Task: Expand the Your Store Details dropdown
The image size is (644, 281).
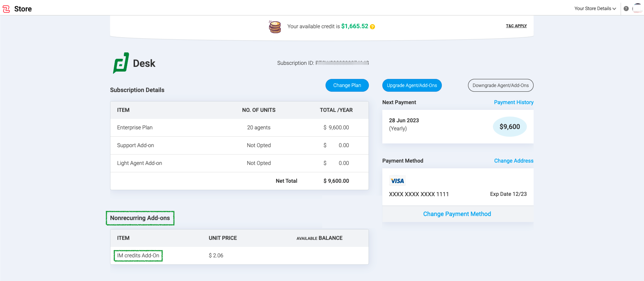Action: pyautogui.click(x=595, y=9)
